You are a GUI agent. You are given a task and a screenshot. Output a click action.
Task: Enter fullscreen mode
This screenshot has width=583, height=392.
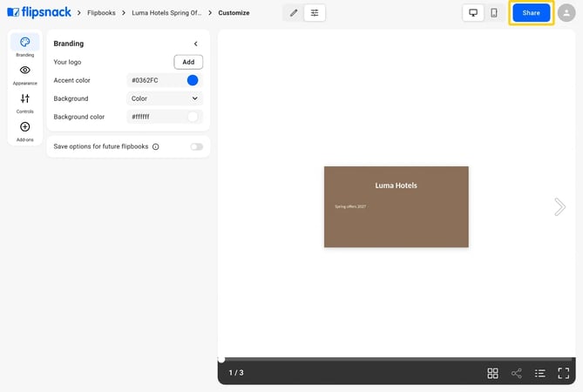(563, 373)
